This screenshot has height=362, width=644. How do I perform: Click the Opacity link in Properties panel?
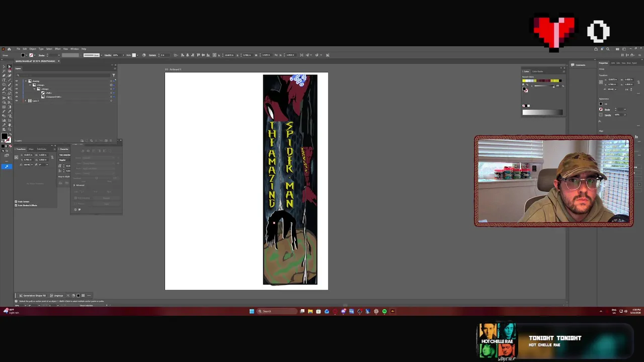pyautogui.click(x=608, y=115)
